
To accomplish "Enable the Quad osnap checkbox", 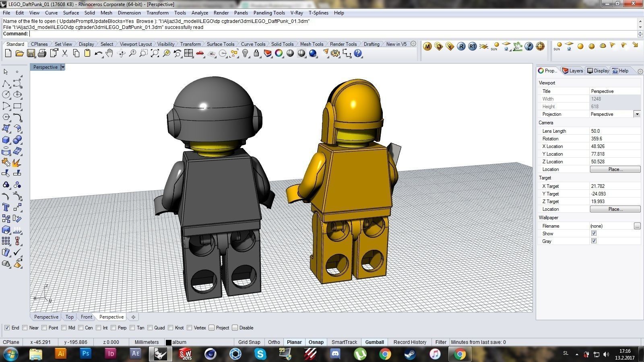I will 150,327.
